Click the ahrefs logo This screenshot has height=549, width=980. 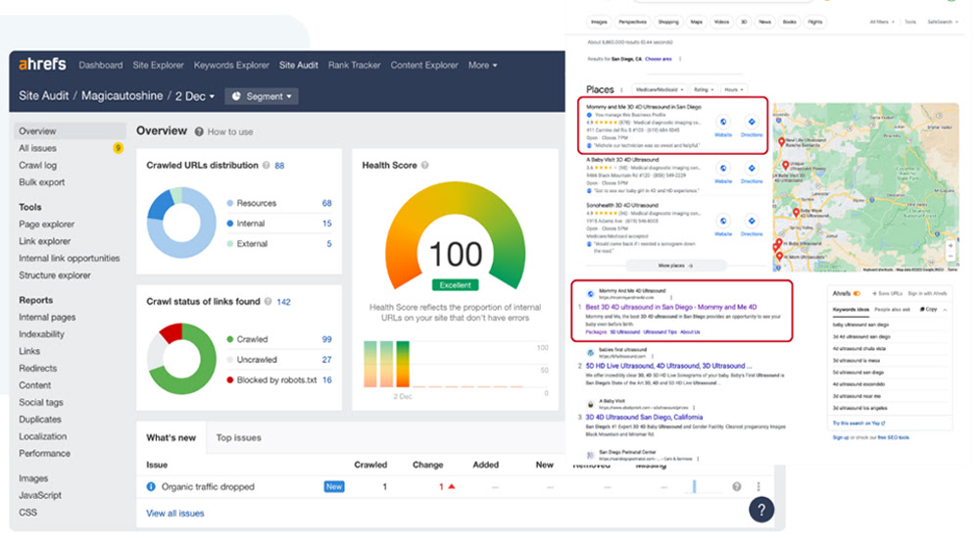click(42, 65)
